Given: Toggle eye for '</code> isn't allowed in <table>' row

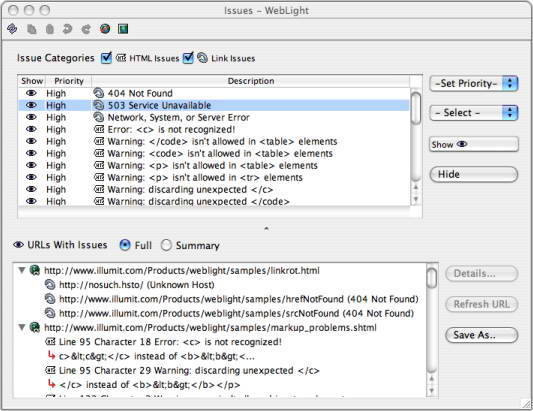Looking at the screenshot, I should (x=31, y=141).
